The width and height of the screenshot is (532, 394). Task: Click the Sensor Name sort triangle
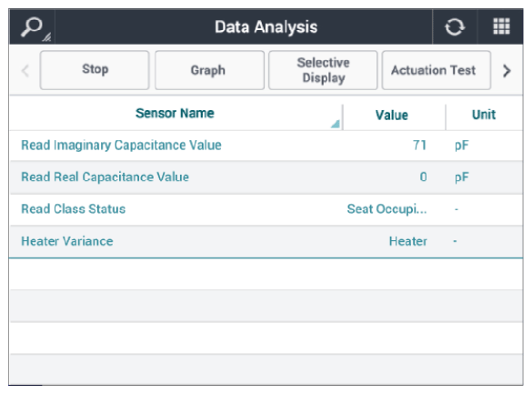point(336,124)
